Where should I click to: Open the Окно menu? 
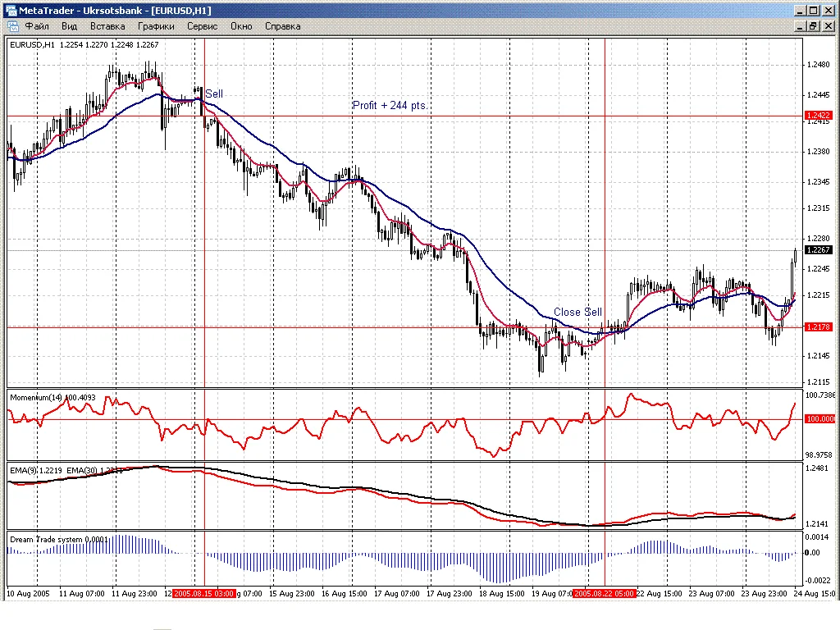click(241, 26)
